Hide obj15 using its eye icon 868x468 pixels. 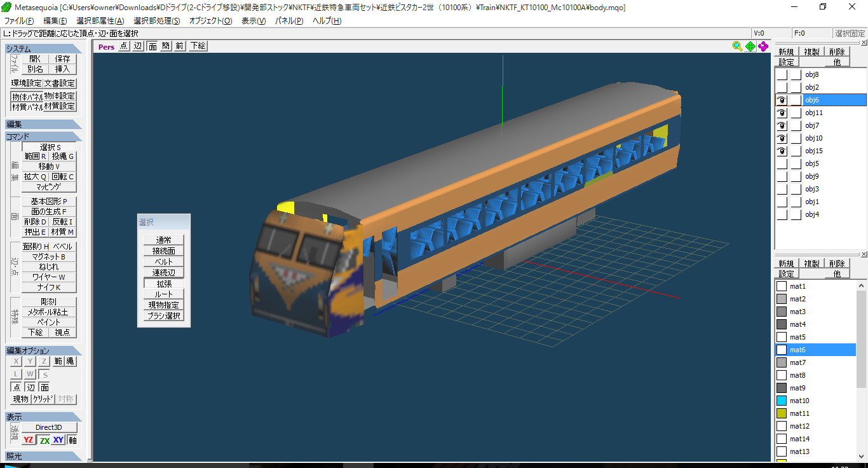(x=782, y=151)
